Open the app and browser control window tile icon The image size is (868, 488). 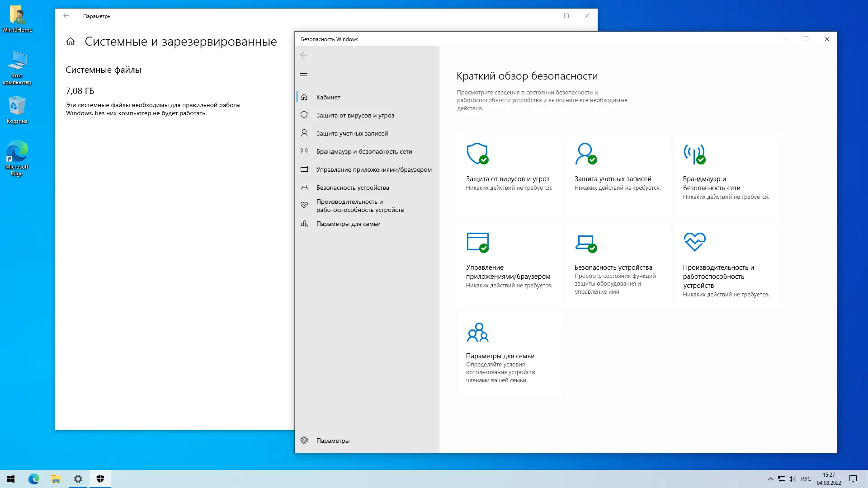(477, 242)
